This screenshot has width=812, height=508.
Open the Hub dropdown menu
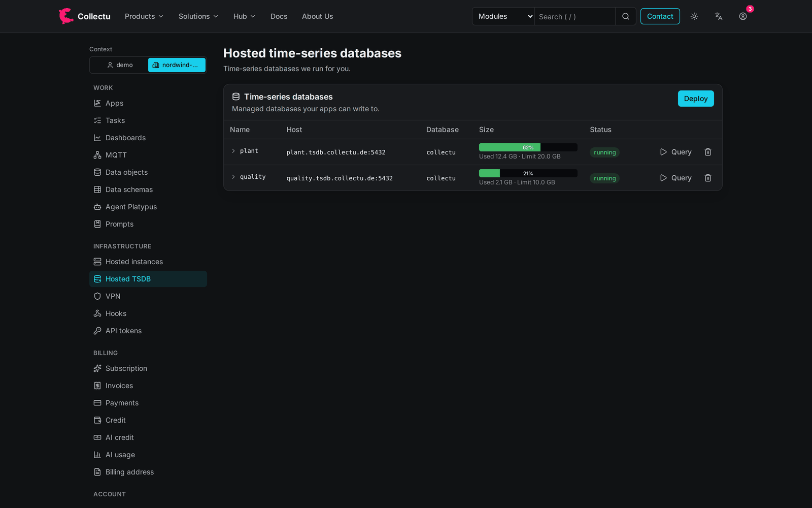point(244,16)
